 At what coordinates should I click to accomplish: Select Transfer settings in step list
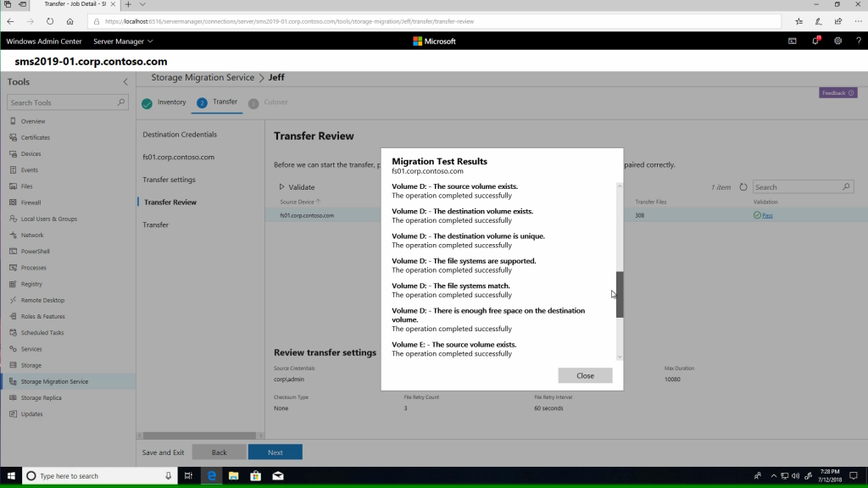click(169, 180)
